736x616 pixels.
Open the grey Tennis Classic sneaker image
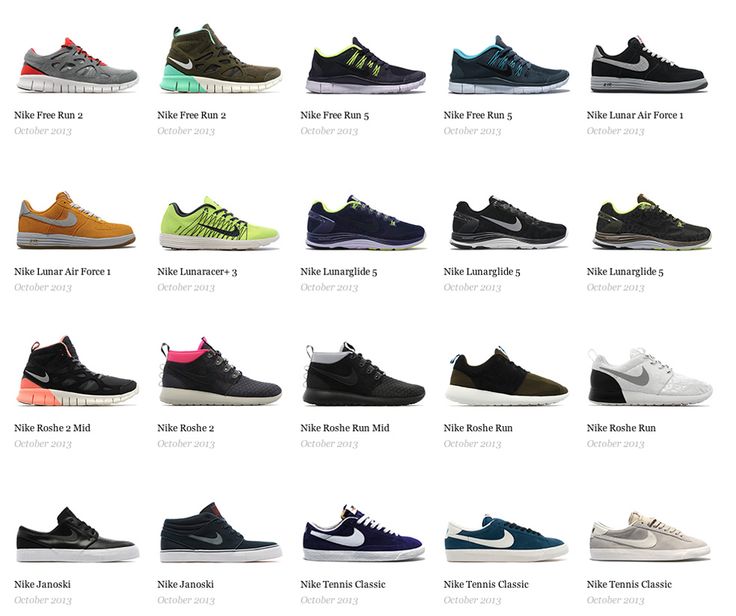point(651,536)
